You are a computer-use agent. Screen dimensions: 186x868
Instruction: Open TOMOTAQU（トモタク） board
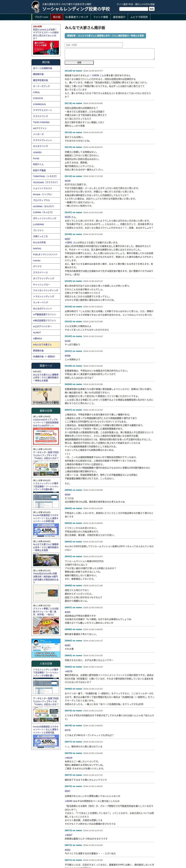(46, 176)
